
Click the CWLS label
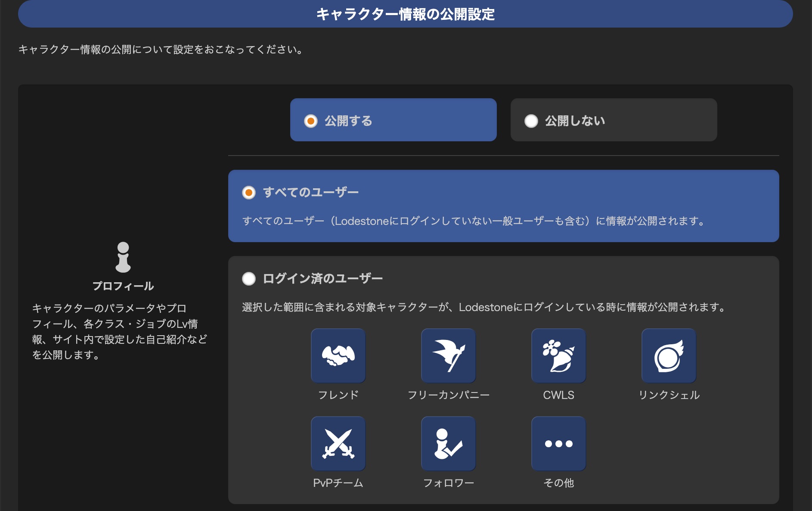[x=559, y=395]
